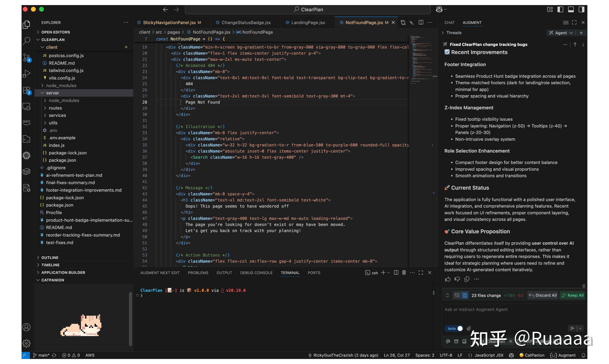Click the ClearPlan command center search box
The width and height of the screenshot is (609, 364).
308,10
